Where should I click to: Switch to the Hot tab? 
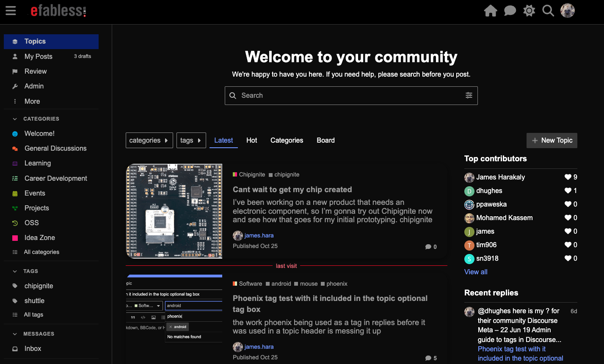251,141
